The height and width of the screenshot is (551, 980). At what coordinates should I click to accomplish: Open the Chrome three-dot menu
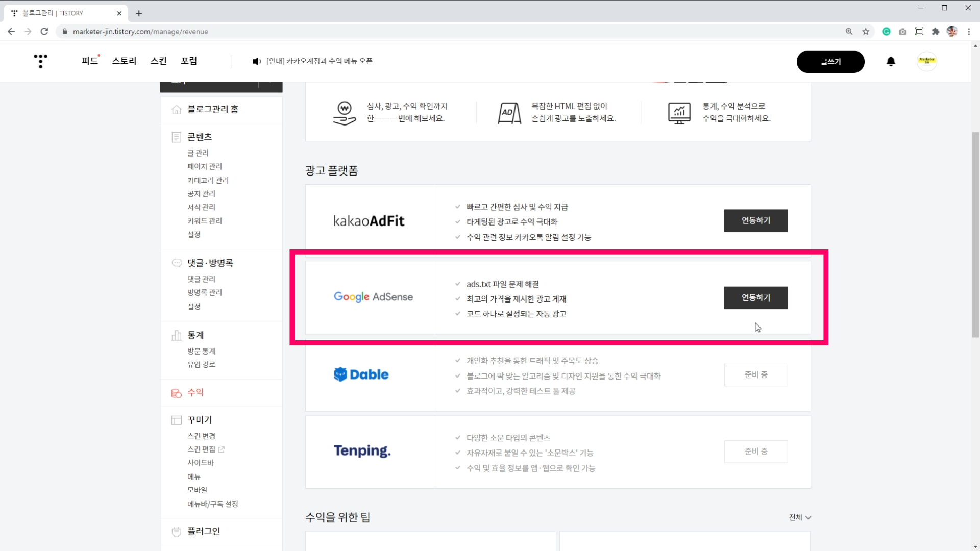(969, 32)
